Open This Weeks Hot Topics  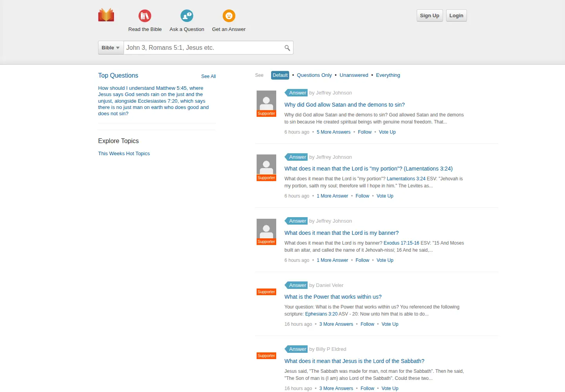(x=124, y=154)
